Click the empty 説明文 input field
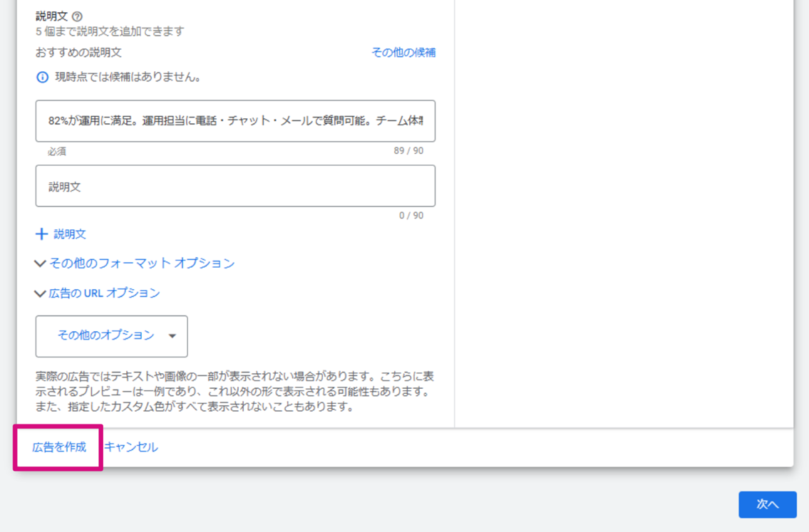Screen dimensions: 809x532 pyautogui.click(x=235, y=186)
